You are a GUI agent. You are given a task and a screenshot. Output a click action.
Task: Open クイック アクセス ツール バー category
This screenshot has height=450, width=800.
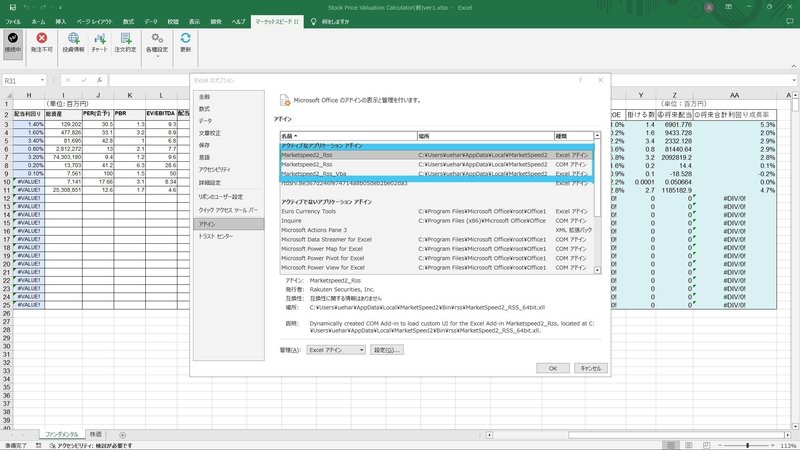[228, 210]
